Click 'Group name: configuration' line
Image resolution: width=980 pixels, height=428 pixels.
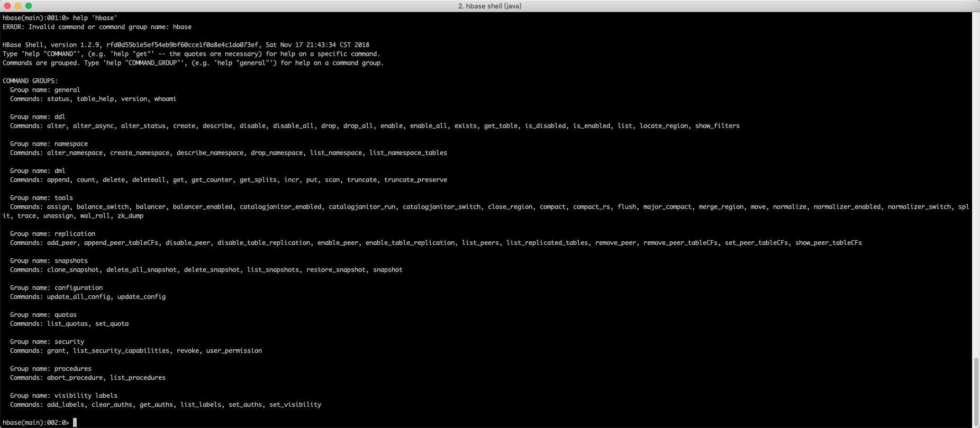coord(56,288)
